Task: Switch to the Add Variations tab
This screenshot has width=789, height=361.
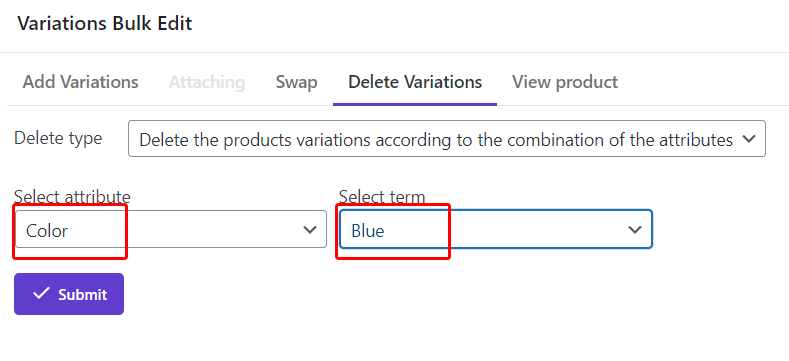Action: 81,82
